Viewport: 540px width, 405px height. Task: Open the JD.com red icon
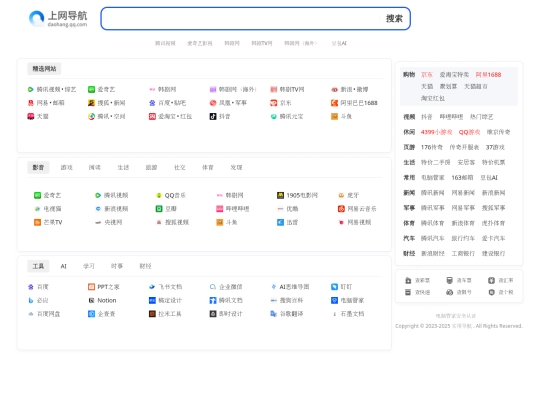(273, 103)
